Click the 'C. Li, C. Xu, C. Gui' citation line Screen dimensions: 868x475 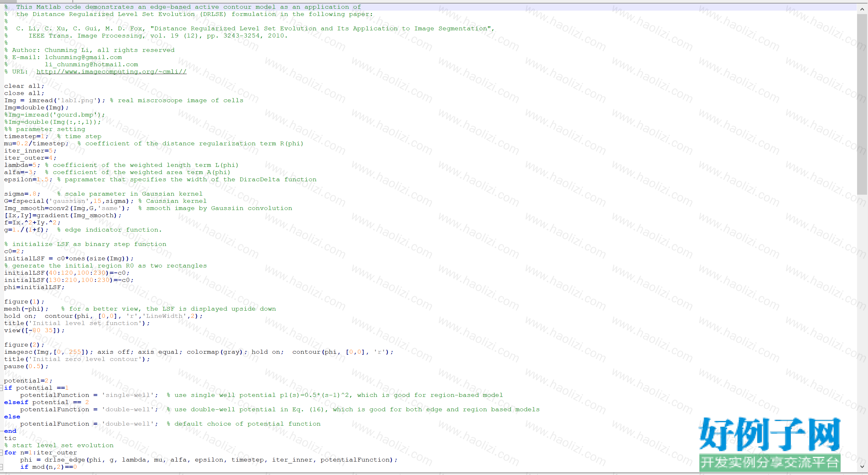pos(249,29)
